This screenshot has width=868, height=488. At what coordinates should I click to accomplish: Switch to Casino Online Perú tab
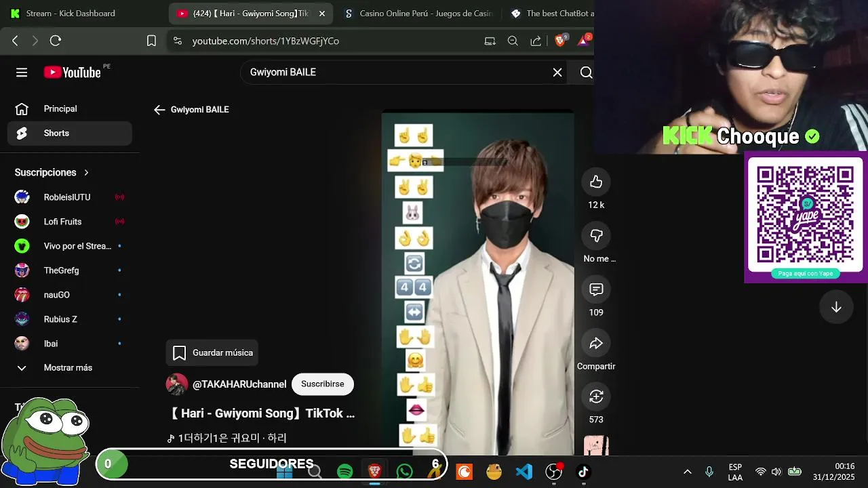[419, 14]
